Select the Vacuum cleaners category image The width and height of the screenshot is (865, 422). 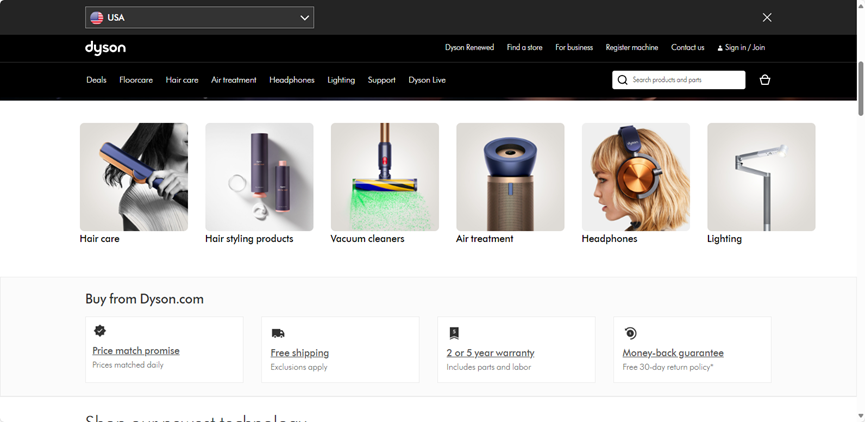(x=385, y=177)
